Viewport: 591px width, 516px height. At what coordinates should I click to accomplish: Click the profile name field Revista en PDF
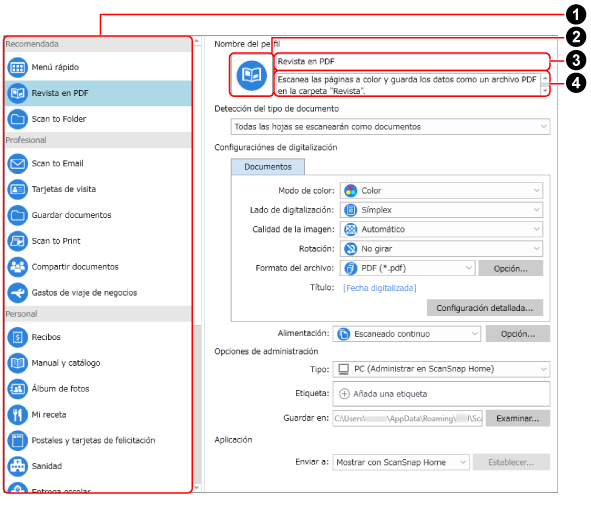pyautogui.click(x=412, y=61)
